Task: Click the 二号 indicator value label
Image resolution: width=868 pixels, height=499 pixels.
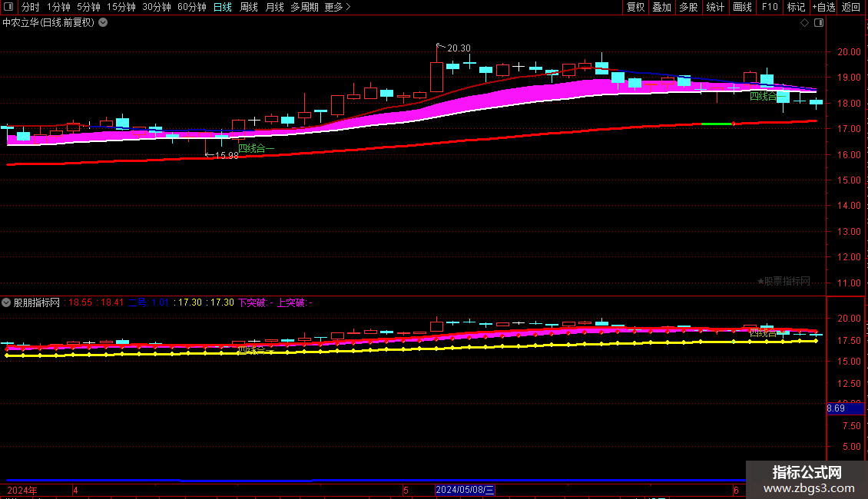Action: coord(148,302)
